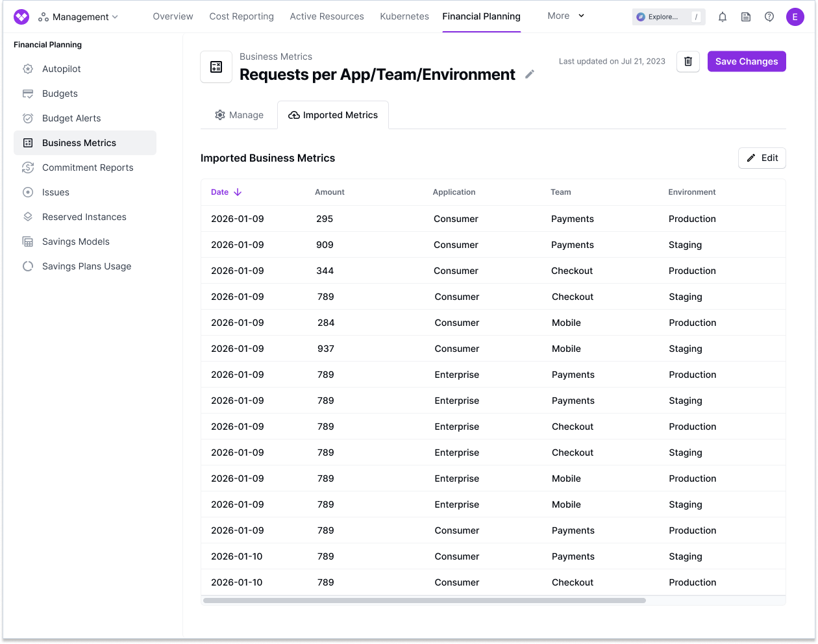Click the Financial Planning sidebar heading
Viewport: 818px width, 644px height.
tap(47, 45)
